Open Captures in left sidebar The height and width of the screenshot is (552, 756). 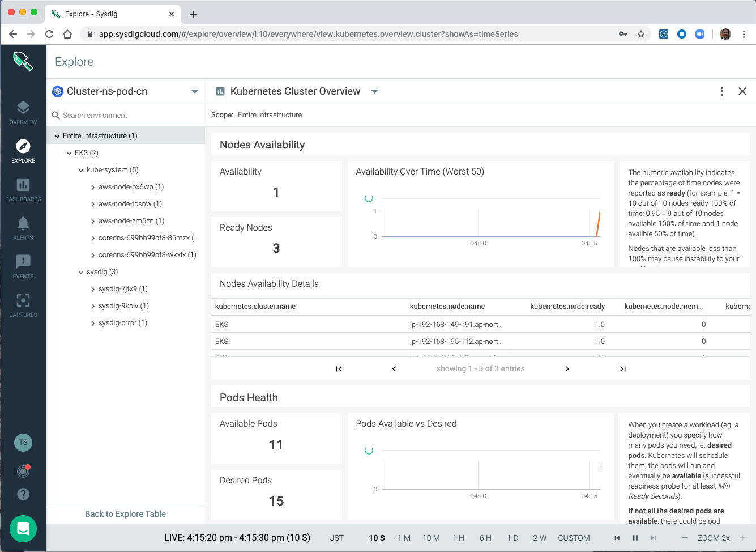point(23,305)
